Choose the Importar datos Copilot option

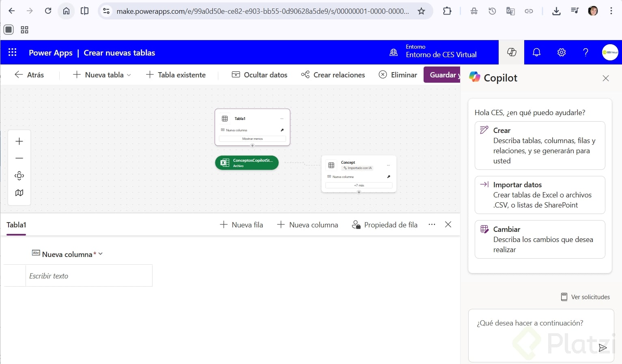pyautogui.click(x=540, y=195)
